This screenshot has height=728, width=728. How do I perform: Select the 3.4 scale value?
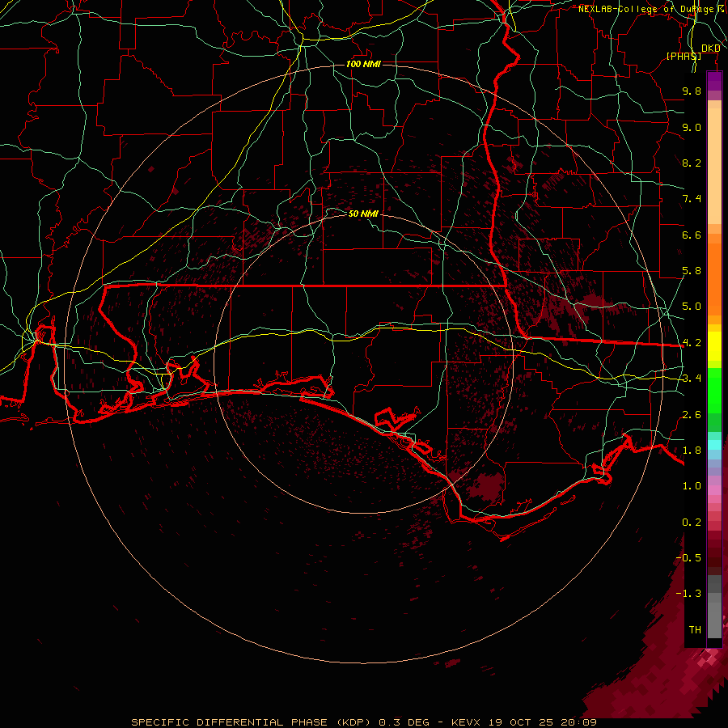tap(692, 379)
